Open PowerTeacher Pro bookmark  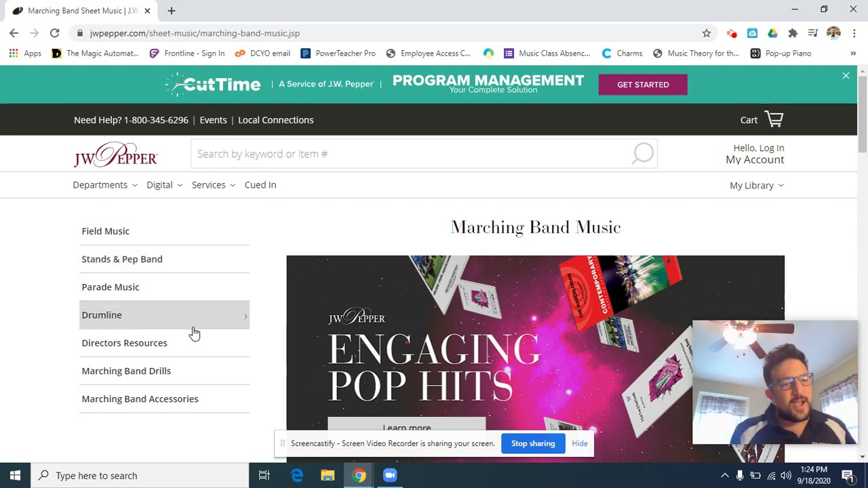338,53
